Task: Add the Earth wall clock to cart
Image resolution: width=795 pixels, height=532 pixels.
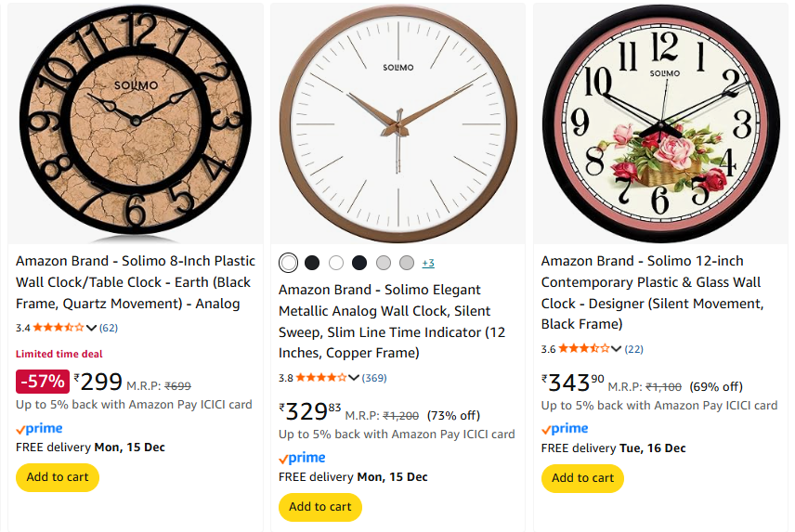Action: pos(58,477)
